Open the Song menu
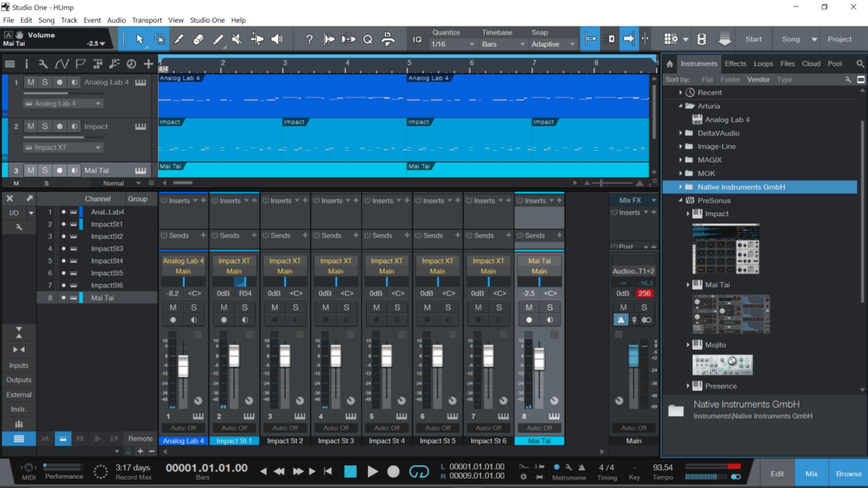Screen dimensions: 868x488 coord(47,20)
